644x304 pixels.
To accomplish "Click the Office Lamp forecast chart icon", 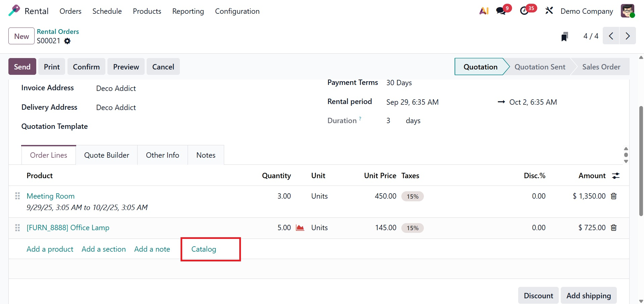I will click(300, 228).
